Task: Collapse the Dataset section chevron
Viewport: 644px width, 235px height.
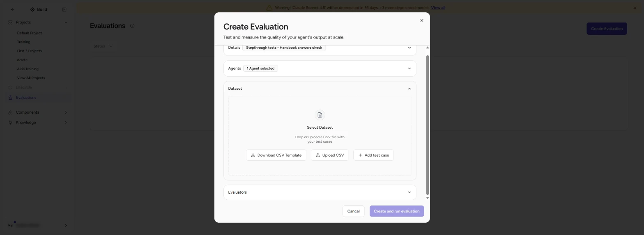Action: coord(409,89)
